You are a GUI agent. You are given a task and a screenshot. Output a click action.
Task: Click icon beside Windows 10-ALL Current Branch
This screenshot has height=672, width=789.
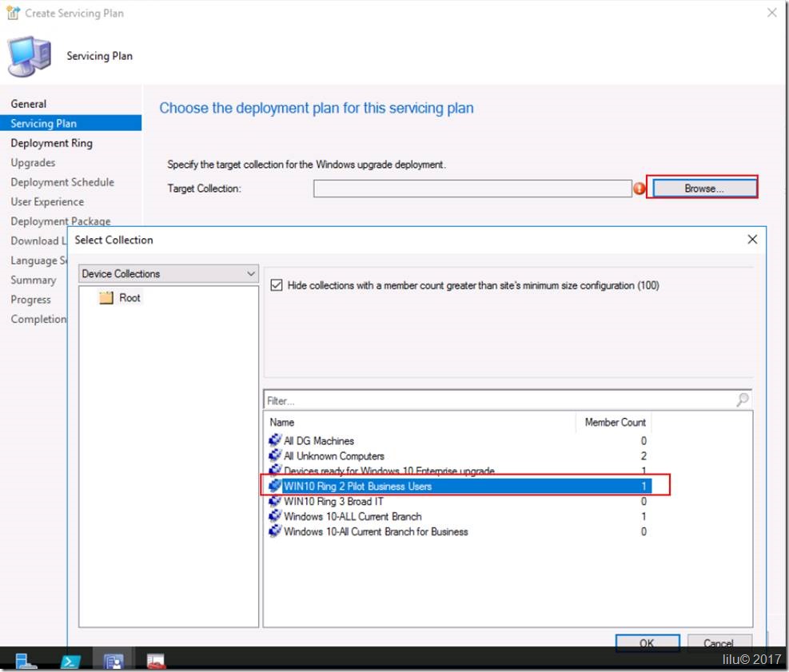coord(275,516)
